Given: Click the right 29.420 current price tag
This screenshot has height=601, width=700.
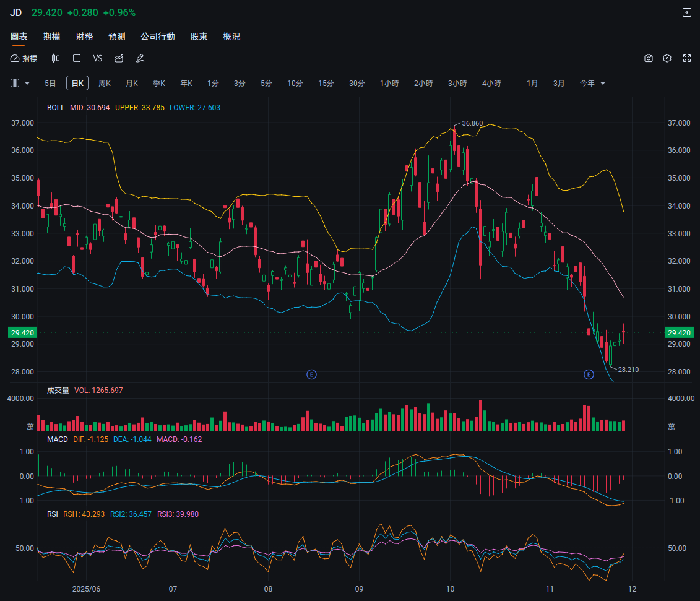Looking at the screenshot, I should pos(679,332).
